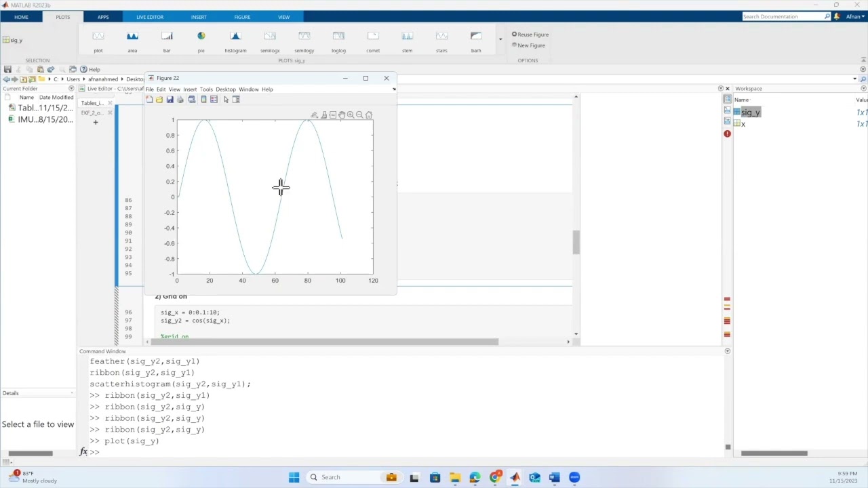868x488 pixels.
Task: Select the Pan hand tool on axes
Action: (342, 115)
